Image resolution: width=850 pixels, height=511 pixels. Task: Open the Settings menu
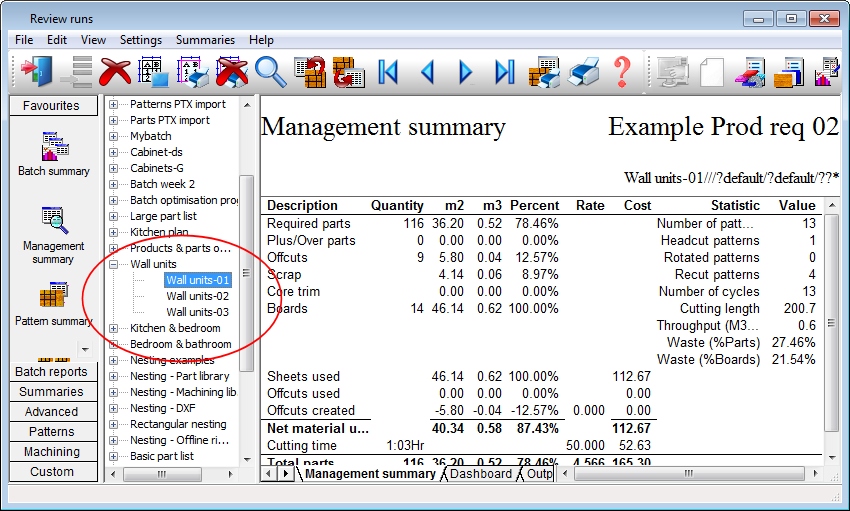tap(141, 40)
